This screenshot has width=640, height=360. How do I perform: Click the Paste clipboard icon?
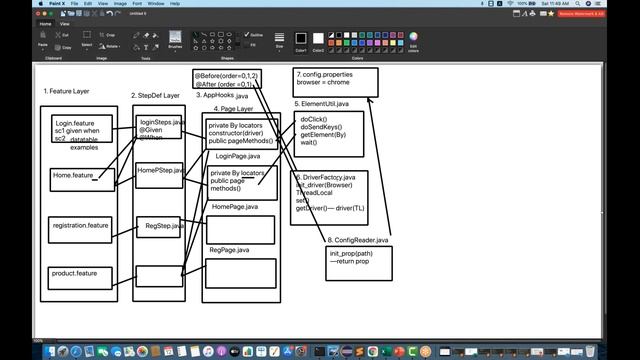tap(43, 36)
